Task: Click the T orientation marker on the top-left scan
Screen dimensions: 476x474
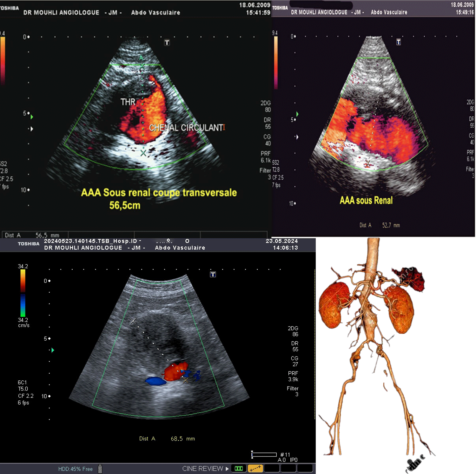Action: (x=167, y=42)
